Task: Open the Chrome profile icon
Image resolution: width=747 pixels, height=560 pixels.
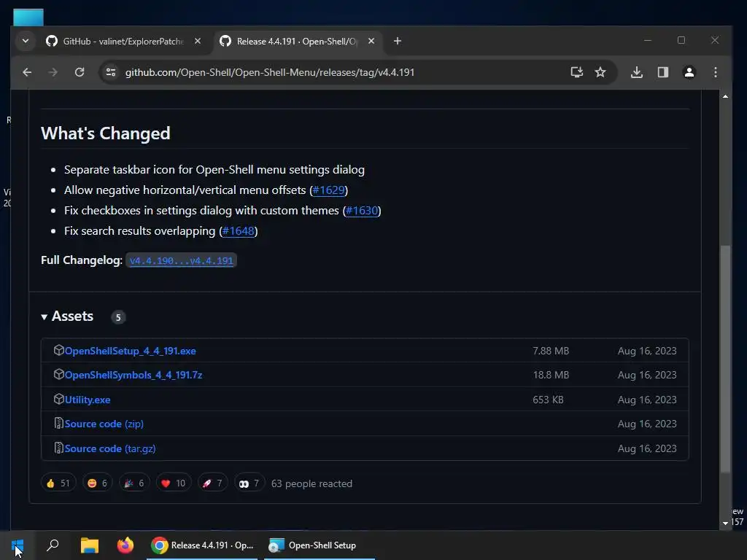Action: (689, 72)
